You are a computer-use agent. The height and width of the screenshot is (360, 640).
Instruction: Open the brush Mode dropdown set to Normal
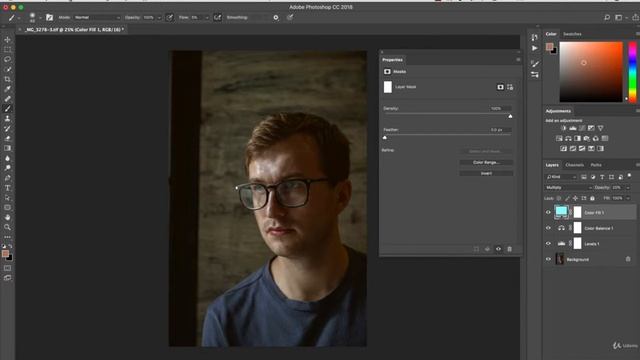[97, 18]
